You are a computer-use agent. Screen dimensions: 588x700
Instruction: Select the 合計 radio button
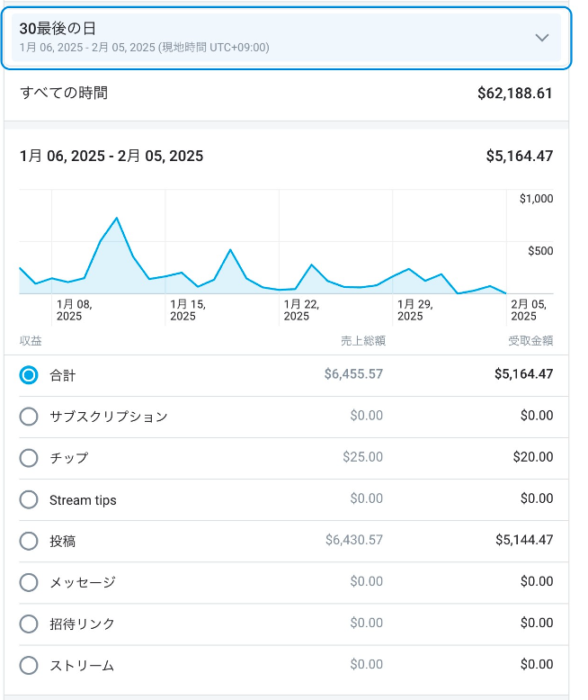click(29, 375)
